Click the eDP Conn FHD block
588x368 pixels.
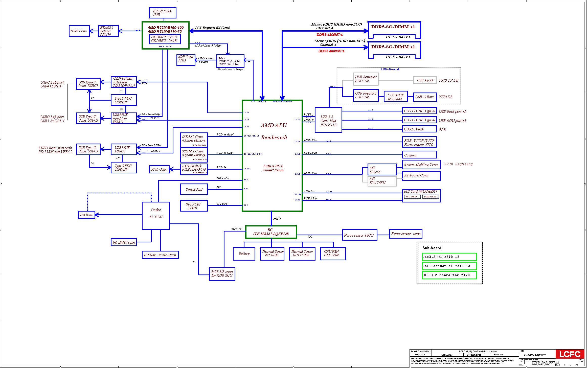(186, 60)
